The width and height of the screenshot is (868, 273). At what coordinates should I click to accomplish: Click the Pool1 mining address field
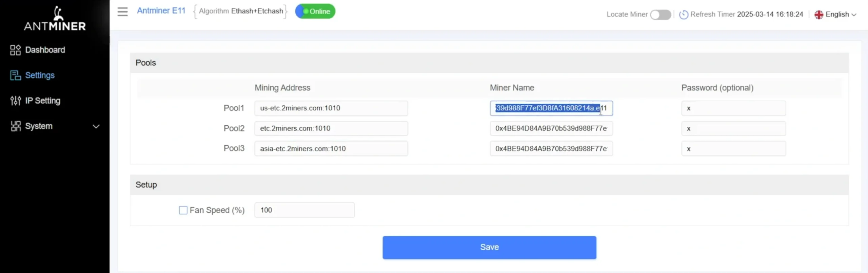tap(331, 108)
